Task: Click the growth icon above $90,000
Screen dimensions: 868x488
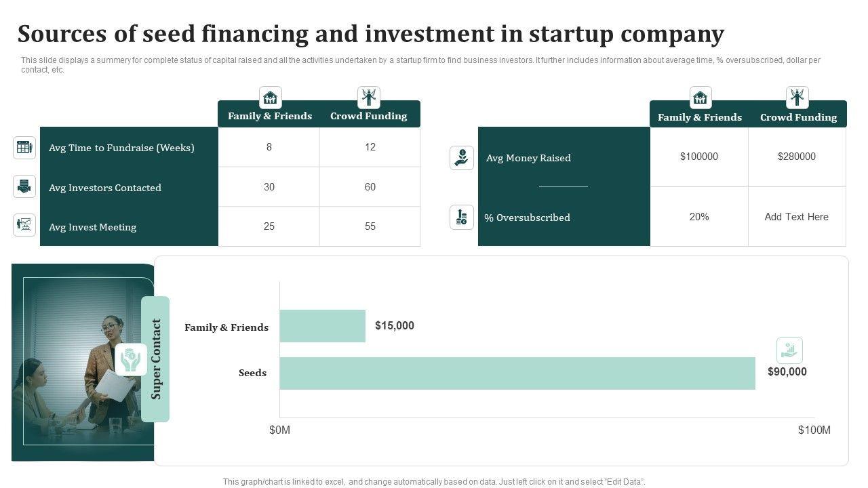Action: coord(789,350)
